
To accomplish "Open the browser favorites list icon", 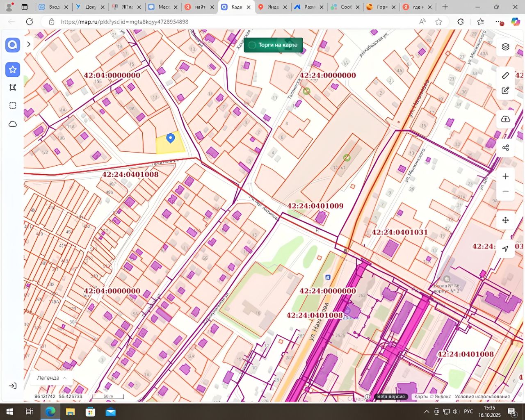I will click(480, 22).
